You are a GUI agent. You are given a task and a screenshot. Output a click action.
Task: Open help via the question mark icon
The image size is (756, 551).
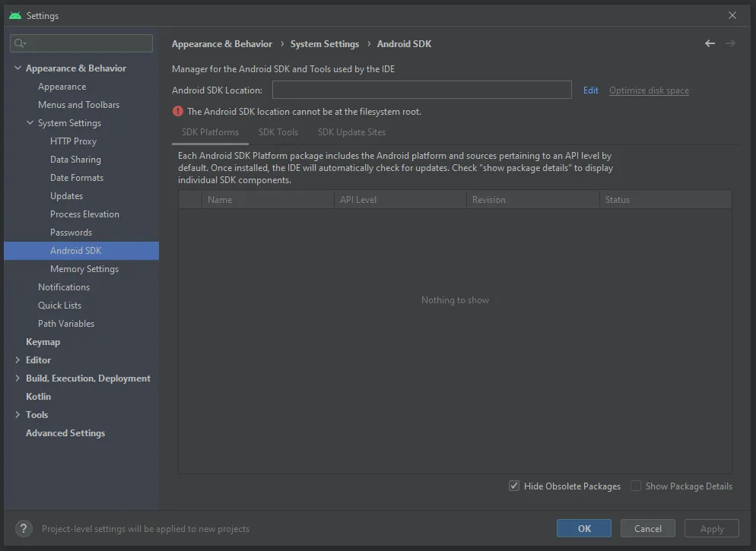(24, 528)
